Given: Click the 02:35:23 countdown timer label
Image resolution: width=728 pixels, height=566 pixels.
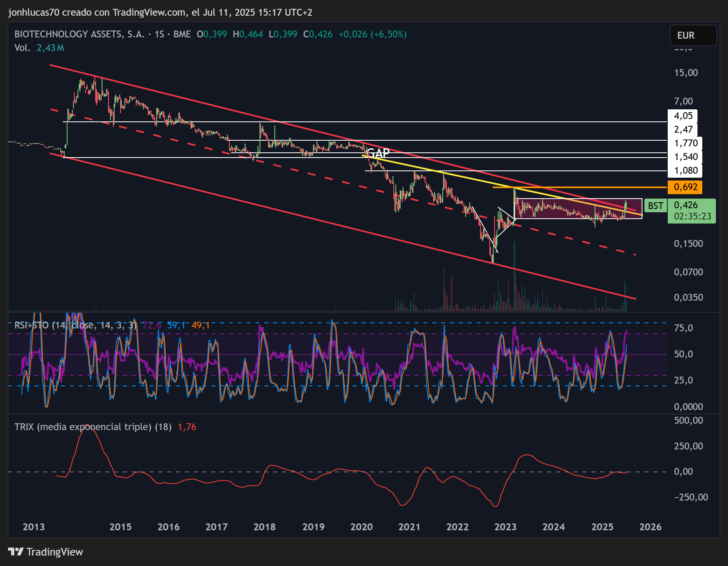Looking at the screenshot, I should point(692,216).
